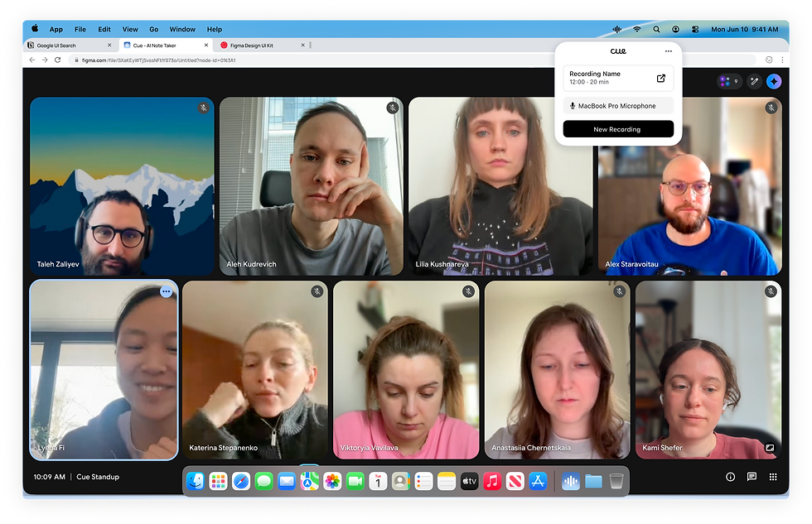Open more options on Lydia Fi tile
The width and height of the screenshot is (812, 524).
166,291
